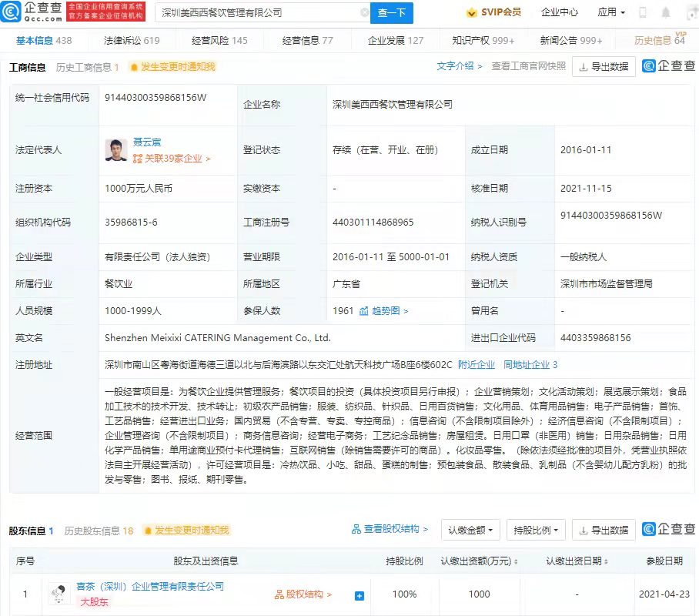Image resolution: width=699 pixels, height=616 pixels.
Task: Click the 查一下 search button
Action: coord(392,12)
